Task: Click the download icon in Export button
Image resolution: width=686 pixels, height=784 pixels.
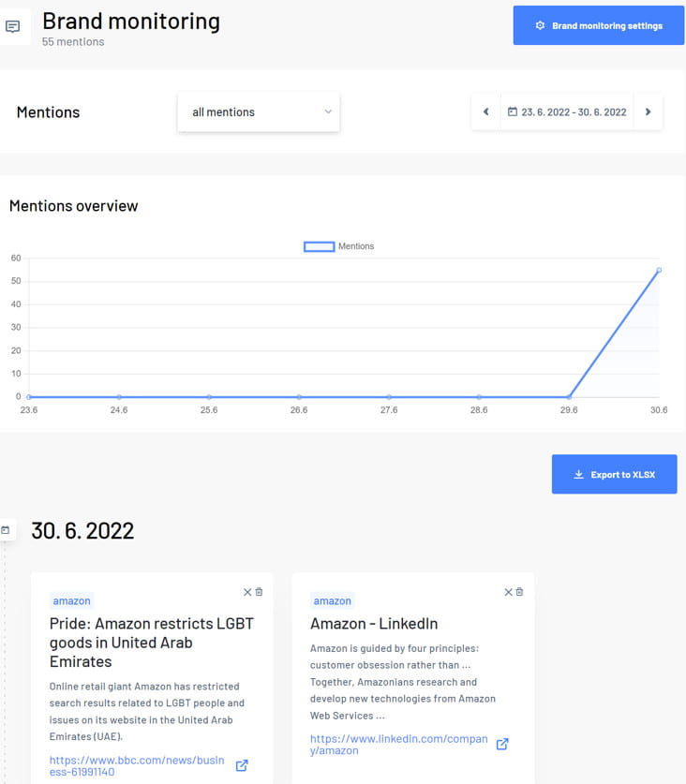Action: tap(578, 474)
